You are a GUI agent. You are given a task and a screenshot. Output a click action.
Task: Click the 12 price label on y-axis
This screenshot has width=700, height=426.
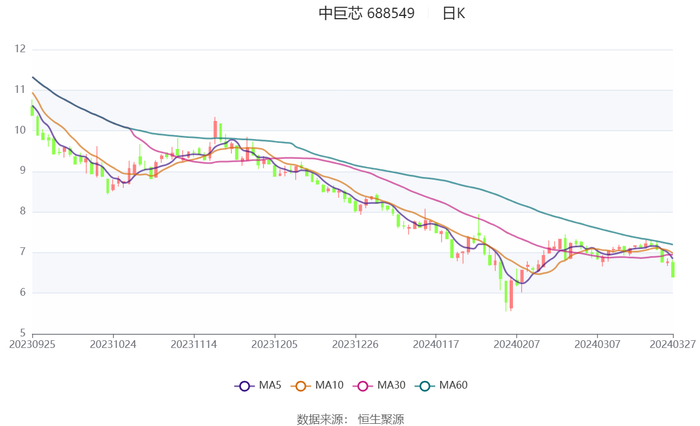tap(20, 49)
